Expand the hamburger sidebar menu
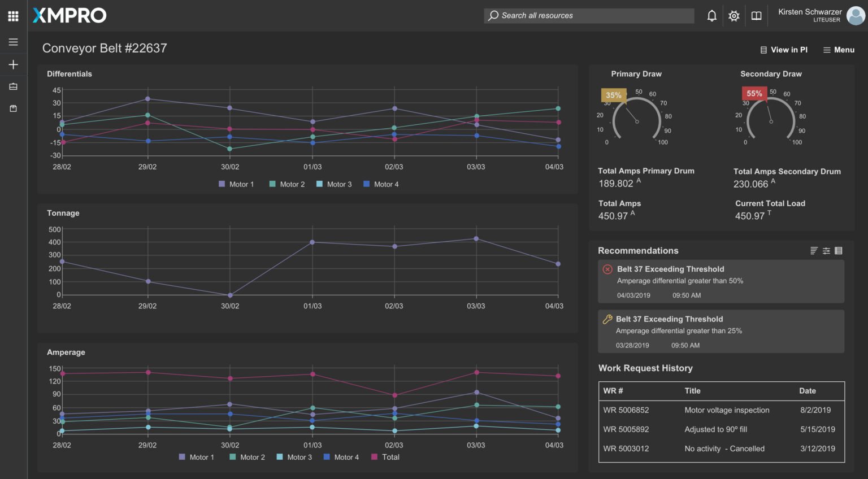This screenshot has width=868, height=479. (x=13, y=42)
